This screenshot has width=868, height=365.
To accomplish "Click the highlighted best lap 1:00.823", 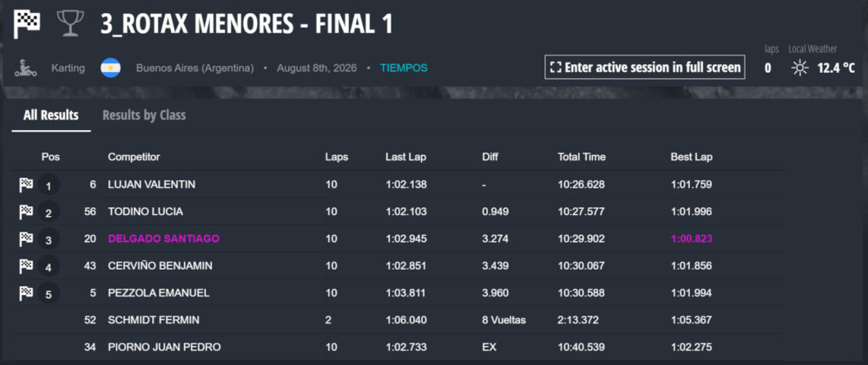I will click(692, 239).
